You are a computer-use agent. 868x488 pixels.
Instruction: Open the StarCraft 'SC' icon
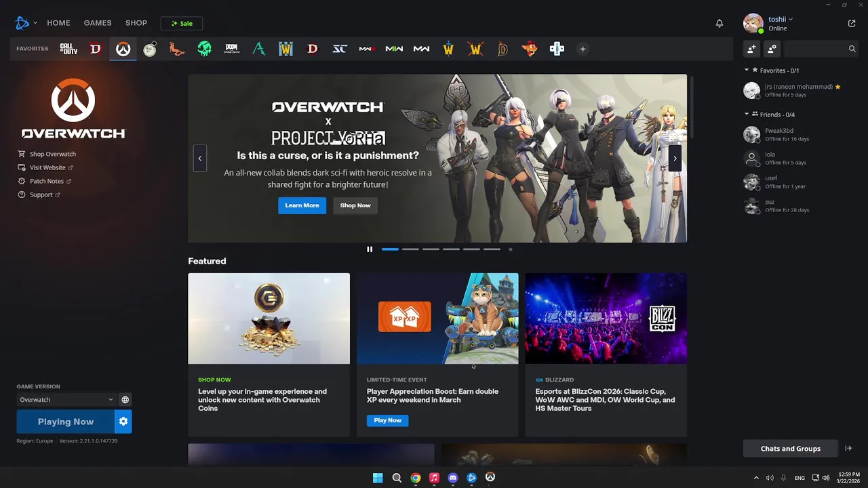[340, 49]
